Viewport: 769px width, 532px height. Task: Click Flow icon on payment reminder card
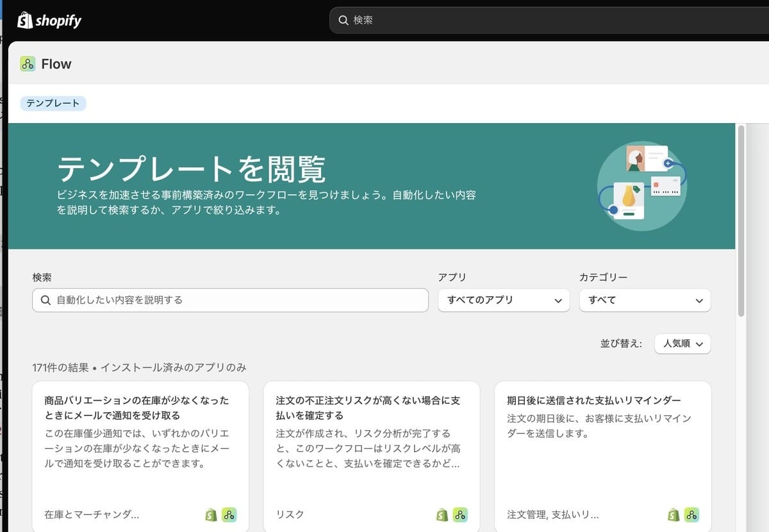coord(691,514)
